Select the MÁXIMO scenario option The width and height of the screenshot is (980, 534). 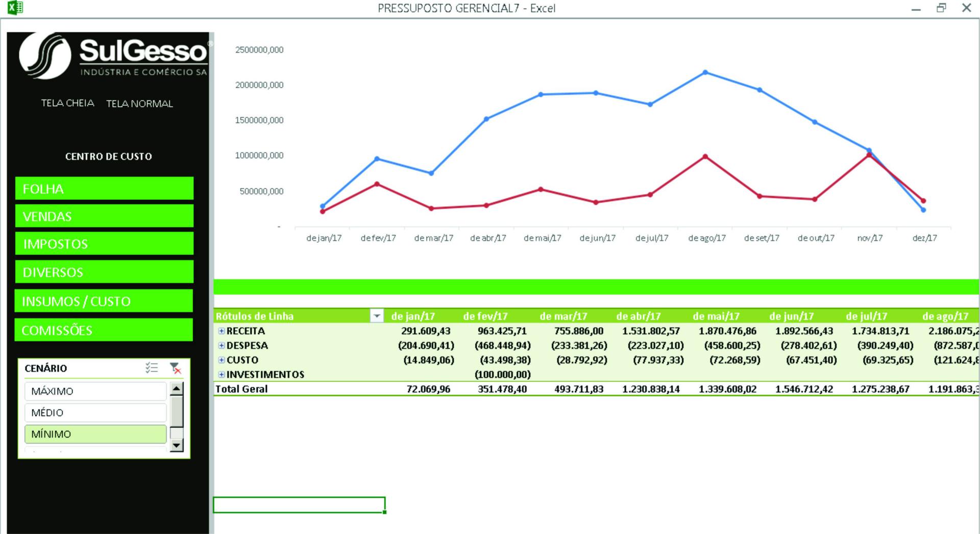(x=95, y=391)
